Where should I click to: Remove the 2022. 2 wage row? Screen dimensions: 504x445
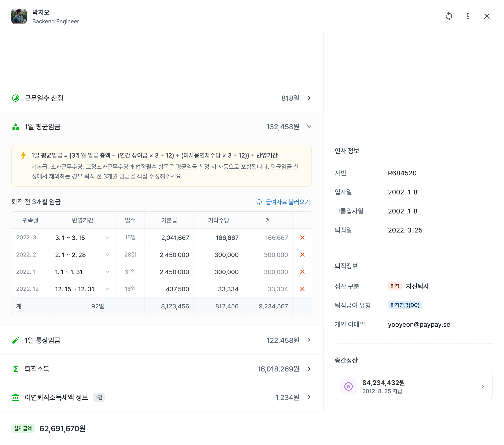coord(302,254)
